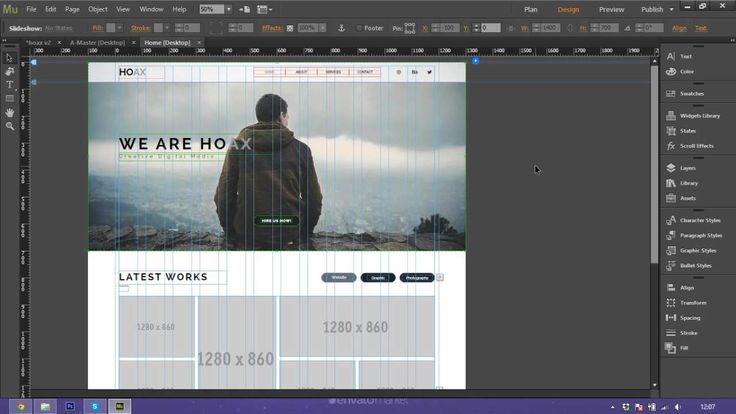
Task: Switch to the A-Master [Desktop] tab
Action: [99, 43]
